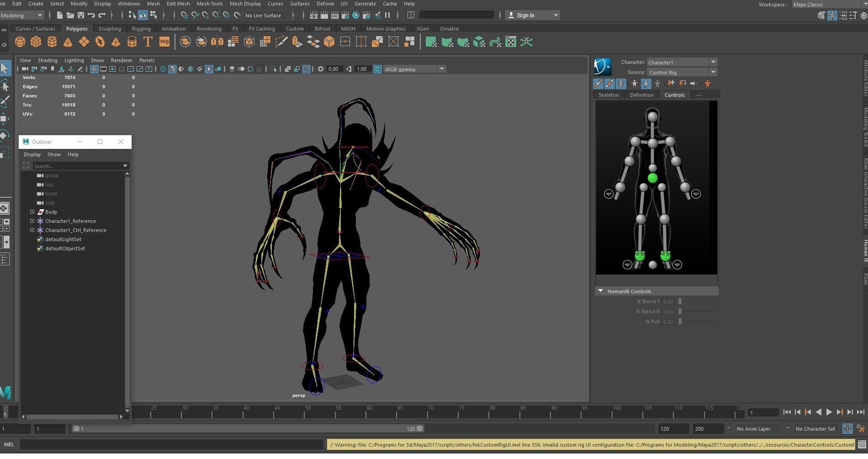Select the head effector in character diagram

point(652,117)
